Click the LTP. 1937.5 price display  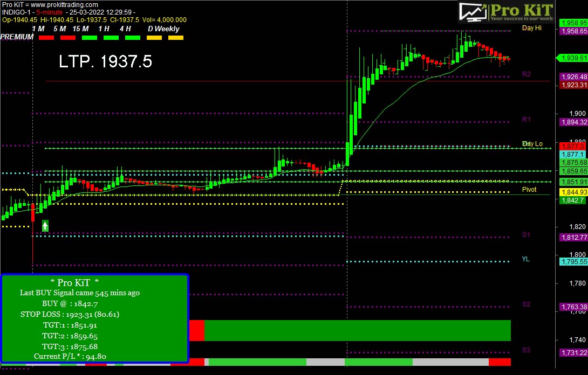pyautogui.click(x=105, y=62)
